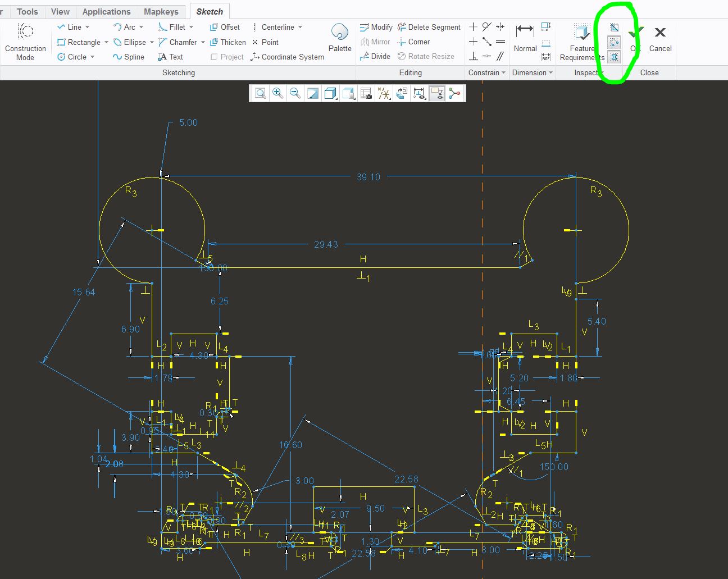Create a Perimeter dimension
Image resolution: width=728 pixels, height=579 pixels.
click(x=546, y=27)
